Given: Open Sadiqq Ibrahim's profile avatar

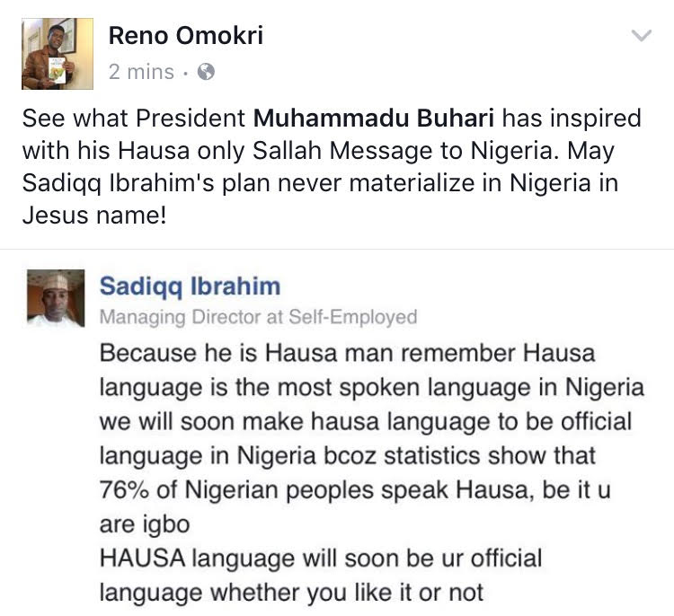Looking at the screenshot, I should pos(56,298).
